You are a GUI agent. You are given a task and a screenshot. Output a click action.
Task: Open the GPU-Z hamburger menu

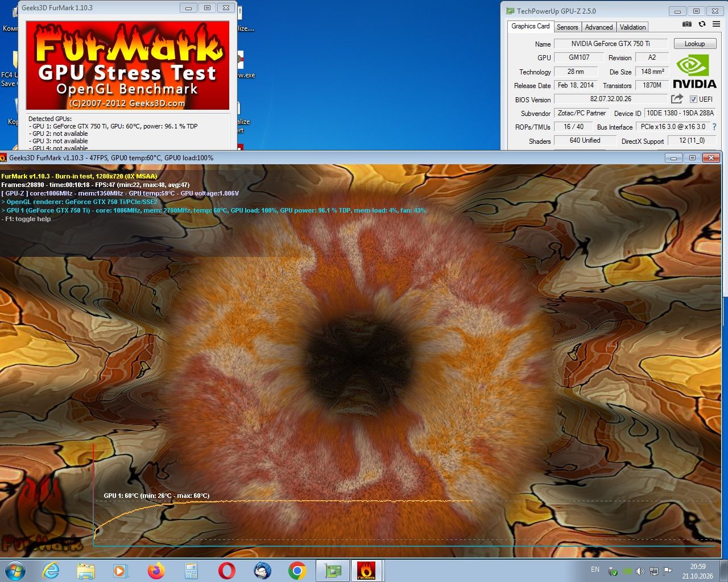pos(716,24)
